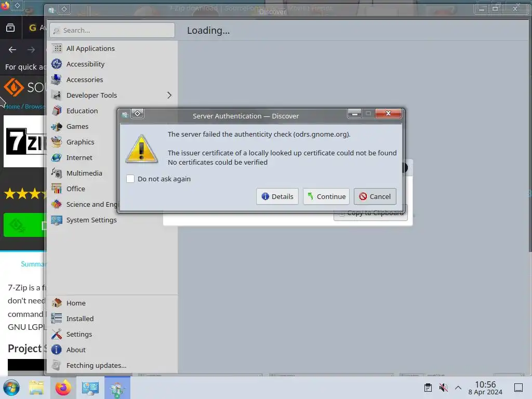The width and height of the screenshot is (532, 399).
Task: Go forward in Firefox window
Action: point(31,50)
